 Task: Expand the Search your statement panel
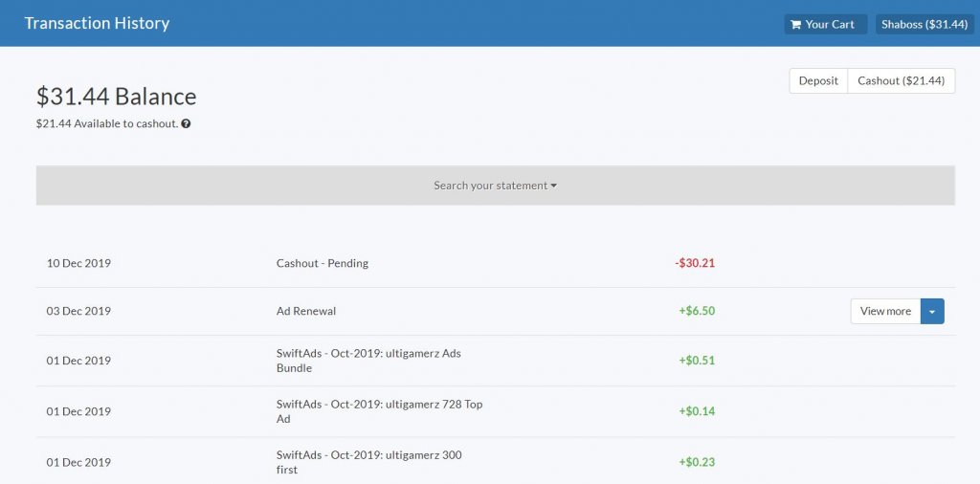[495, 186]
